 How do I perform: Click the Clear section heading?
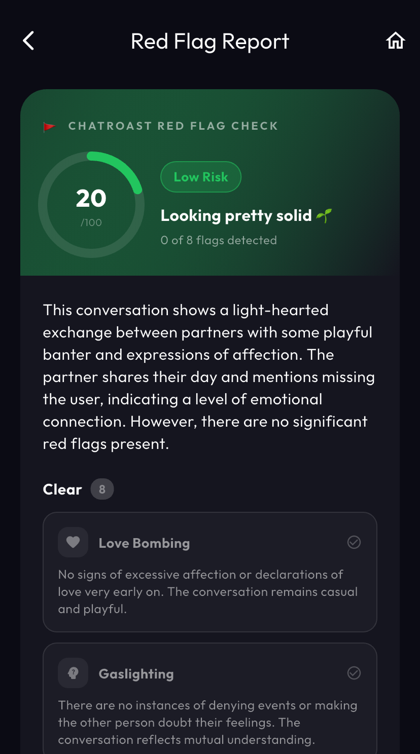click(x=63, y=490)
